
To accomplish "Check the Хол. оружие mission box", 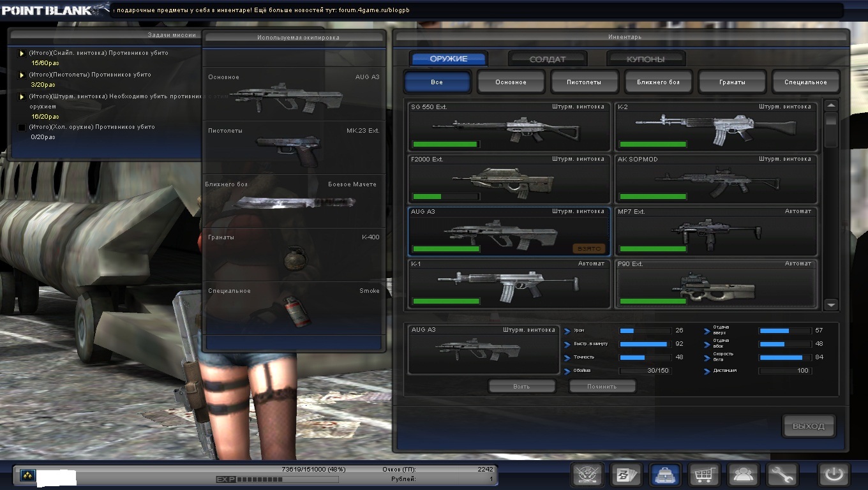I will point(22,128).
